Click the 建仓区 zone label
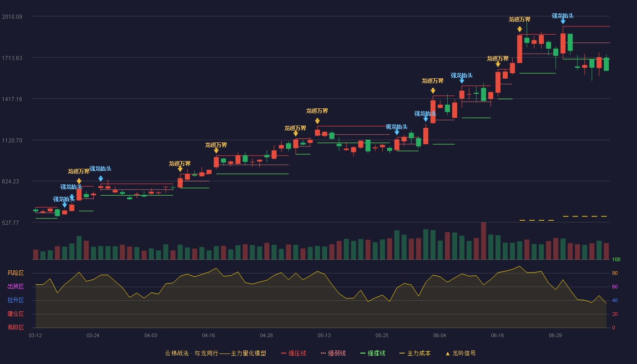Viewport: 637px width, 364px height. tap(15, 314)
